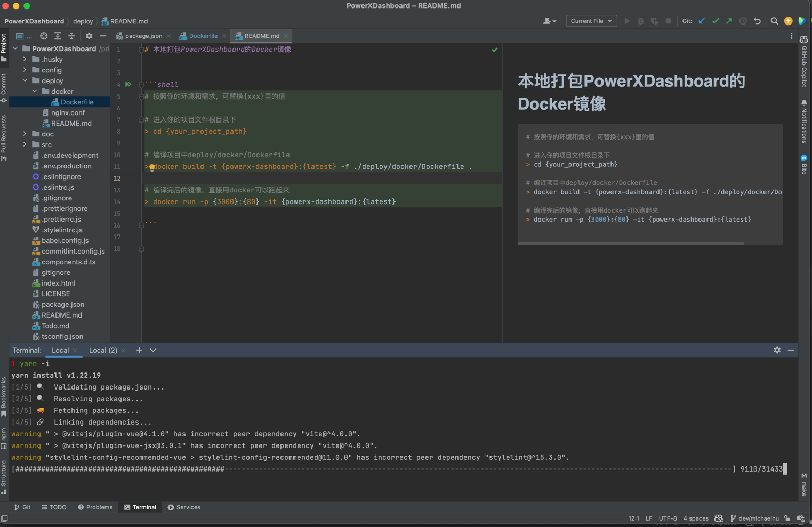This screenshot has width=812, height=527.
Task: Click the UTF-8 encoding status item
Action: (668, 518)
